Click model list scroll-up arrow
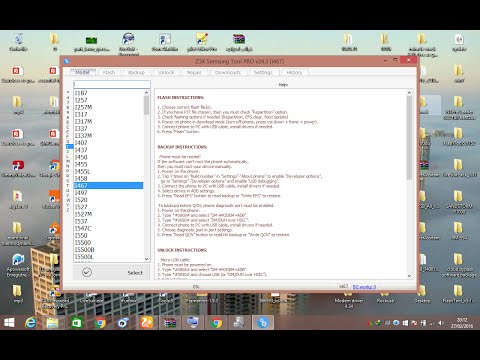Viewport: 480px width, 360px height. 146,93
